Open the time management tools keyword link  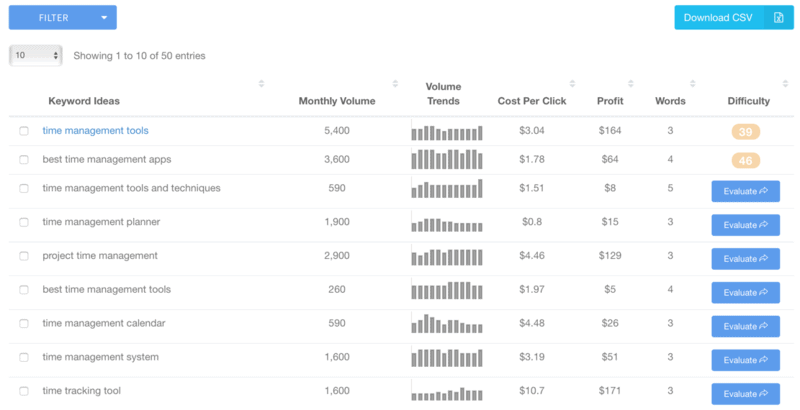click(x=96, y=131)
